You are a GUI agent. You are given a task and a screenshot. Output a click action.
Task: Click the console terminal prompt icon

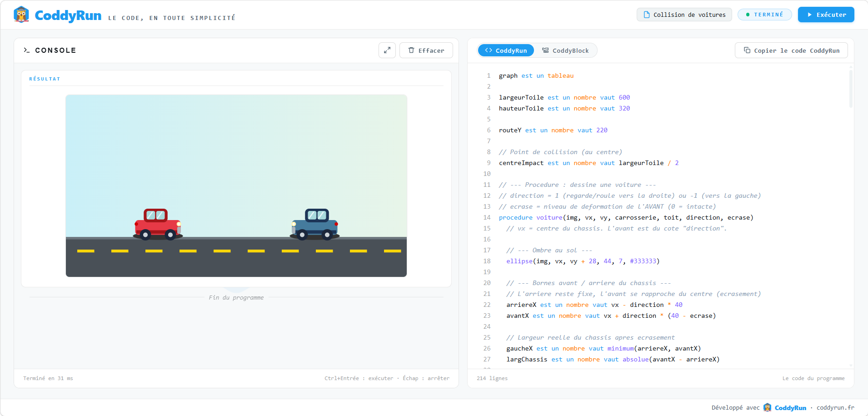click(x=27, y=50)
